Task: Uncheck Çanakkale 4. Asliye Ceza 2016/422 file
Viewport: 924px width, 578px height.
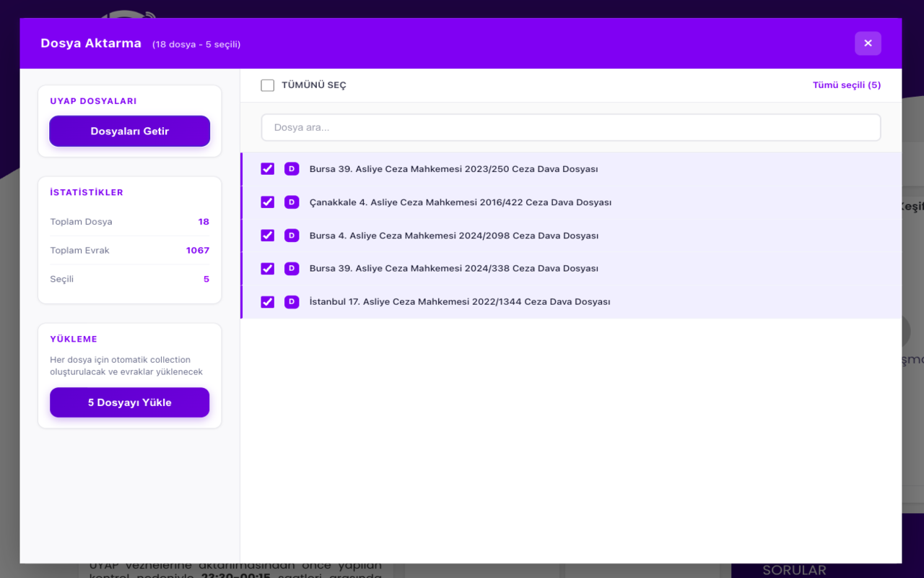Action: [x=268, y=202]
